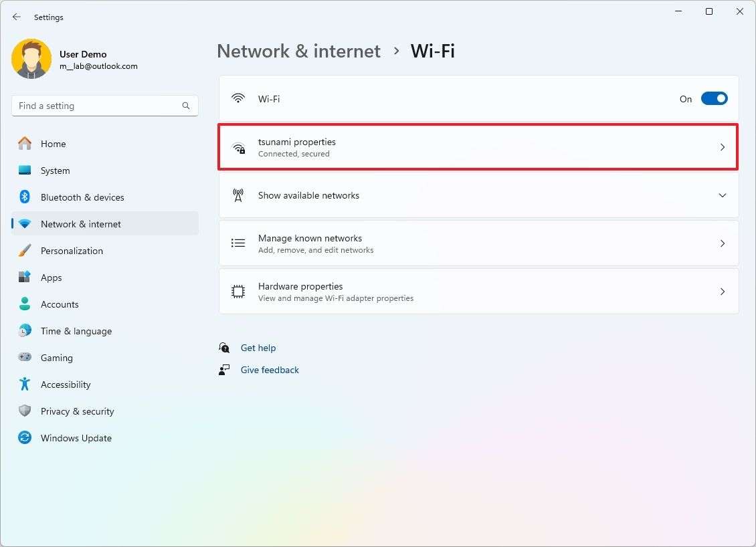Expand Show available networks
The width and height of the screenshot is (756, 547).
pyautogui.click(x=723, y=195)
